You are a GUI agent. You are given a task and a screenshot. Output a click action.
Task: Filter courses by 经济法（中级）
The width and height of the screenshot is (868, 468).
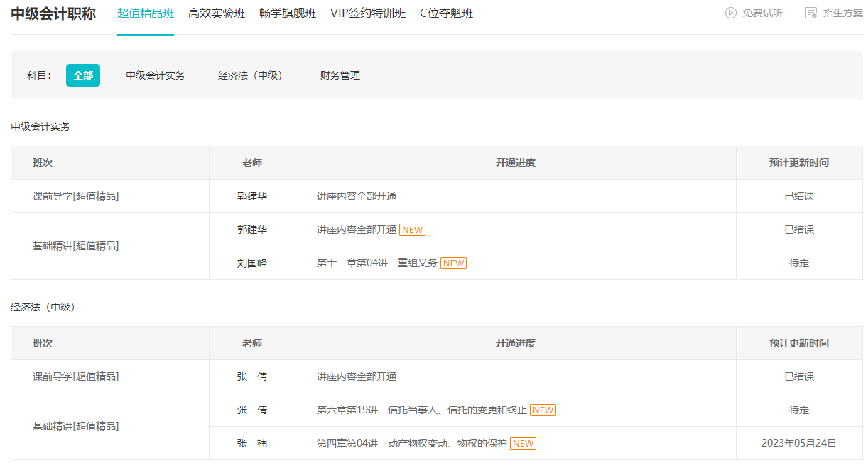(250, 75)
